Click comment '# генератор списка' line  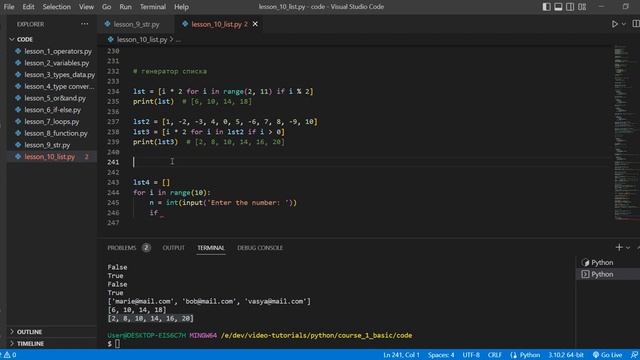point(170,71)
